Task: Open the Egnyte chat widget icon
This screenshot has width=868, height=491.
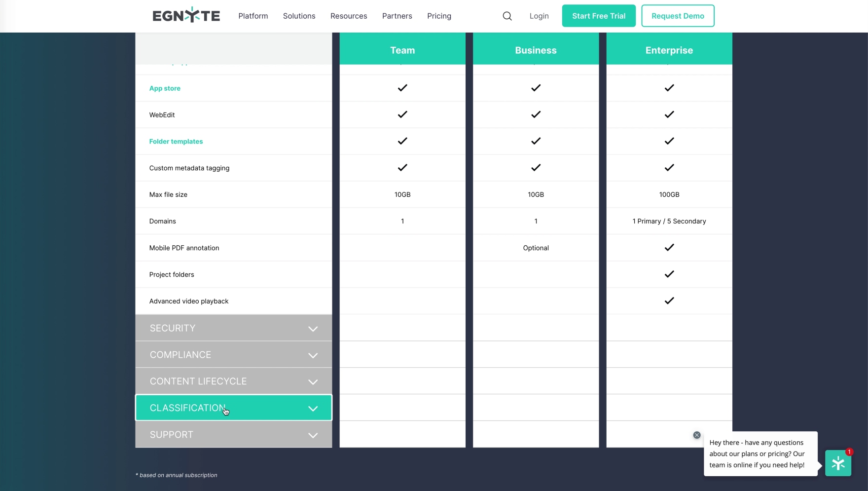Action: click(x=838, y=463)
